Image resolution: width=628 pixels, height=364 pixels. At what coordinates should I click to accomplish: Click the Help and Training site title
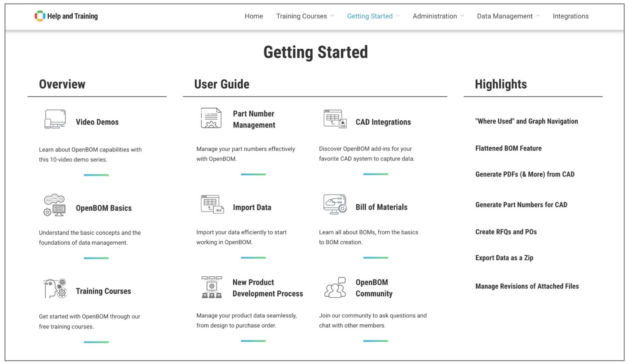[73, 16]
